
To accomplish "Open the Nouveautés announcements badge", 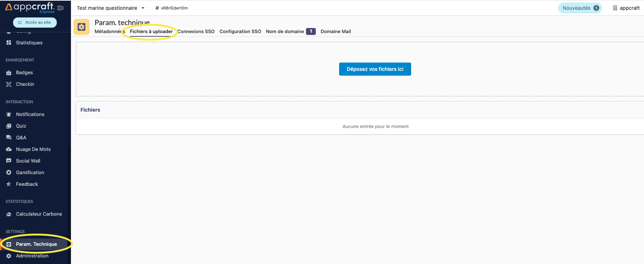I will click(x=580, y=8).
